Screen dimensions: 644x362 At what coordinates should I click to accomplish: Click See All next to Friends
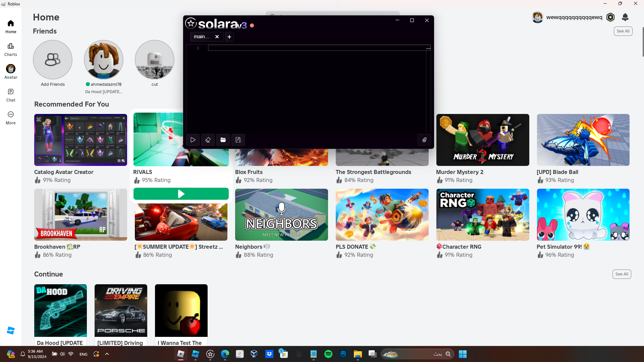[623, 31]
